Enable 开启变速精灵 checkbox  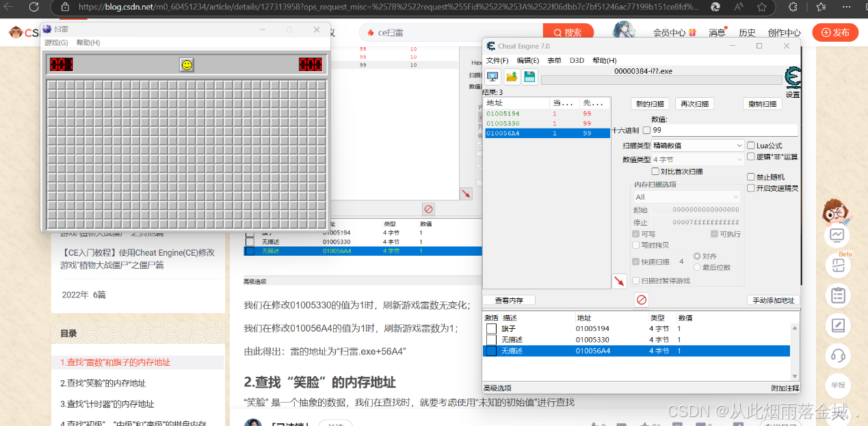751,188
